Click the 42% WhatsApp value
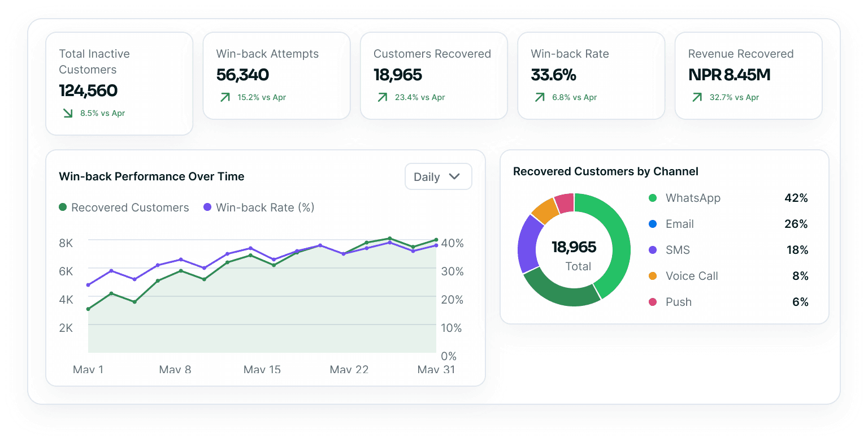868x441 pixels. (796, 198)
